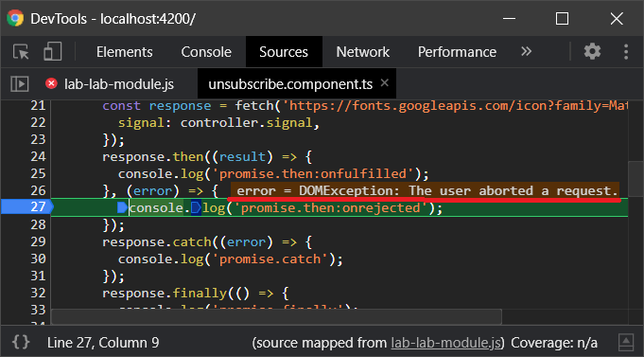
Task: Click the vertical scrollbar thumb of the editor
Action: 635,179
